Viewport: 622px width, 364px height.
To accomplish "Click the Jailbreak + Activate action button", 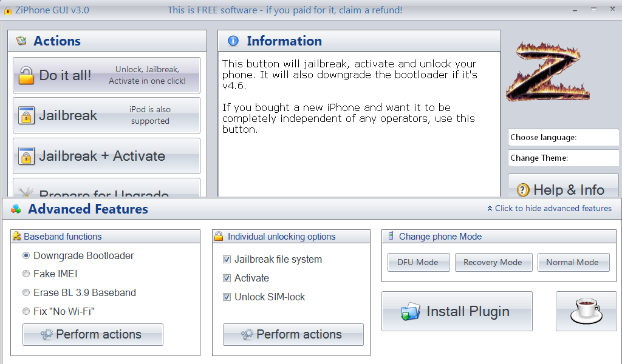I will [x=106, y=156].
